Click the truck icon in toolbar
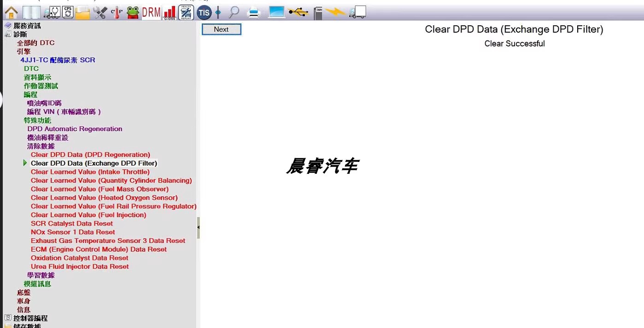Screen dimensions: 644x328 [x=357, y=12]
